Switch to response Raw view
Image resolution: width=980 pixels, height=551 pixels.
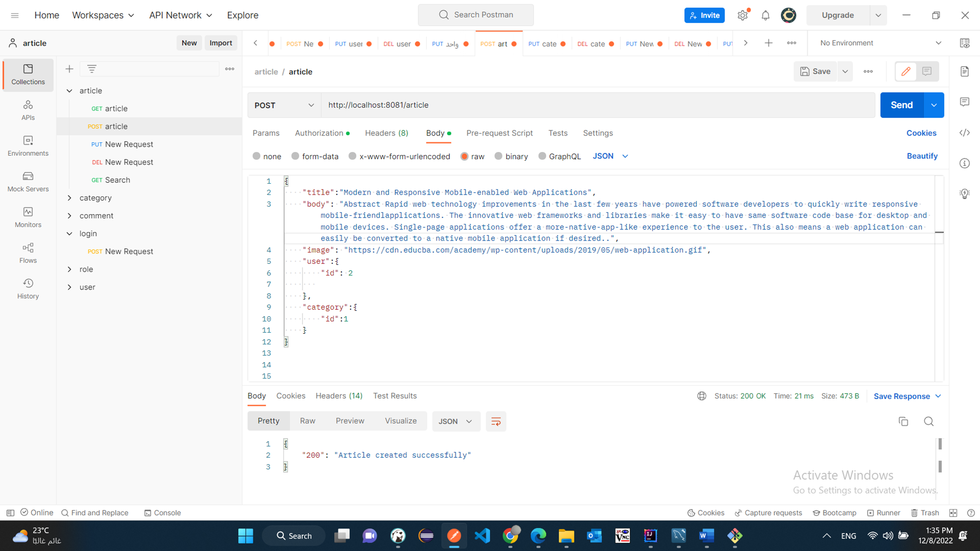click(307, 421)
